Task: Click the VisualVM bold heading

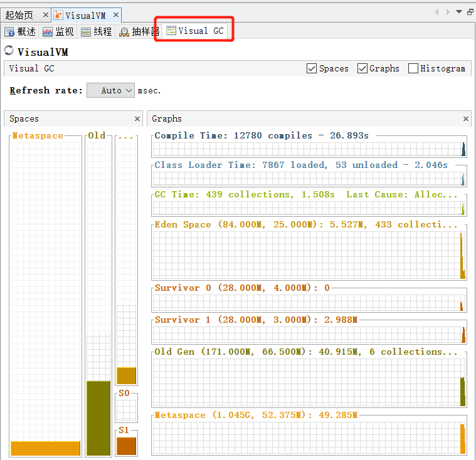Action: pyautogui.click(x=43, y=52)
